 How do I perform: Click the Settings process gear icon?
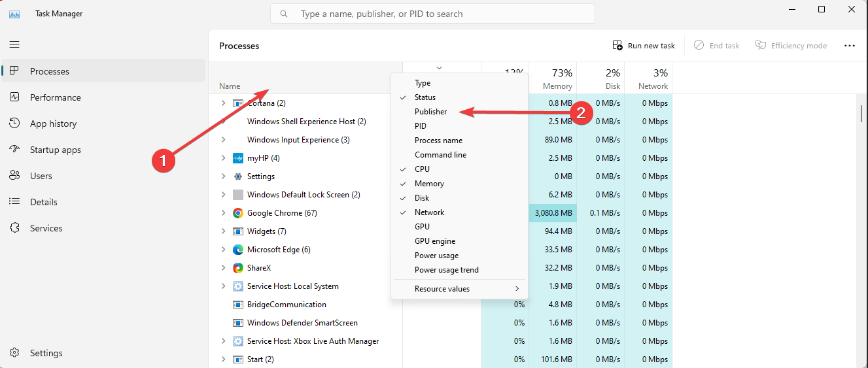click(x=238, y=176)
